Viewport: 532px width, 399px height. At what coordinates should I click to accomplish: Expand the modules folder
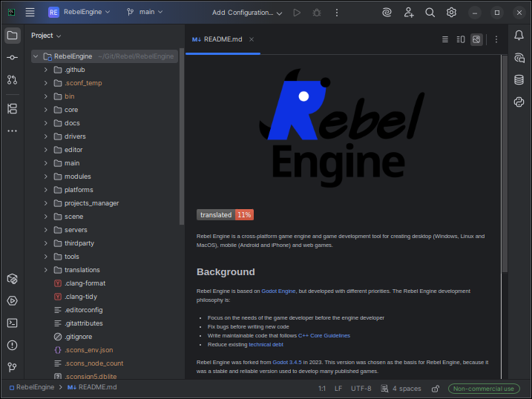point(46,177)
